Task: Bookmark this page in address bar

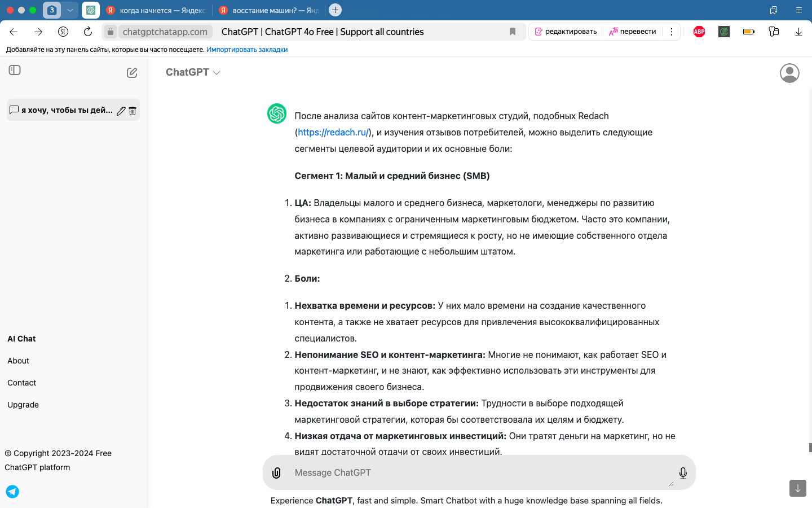Action: pos(513,32)
